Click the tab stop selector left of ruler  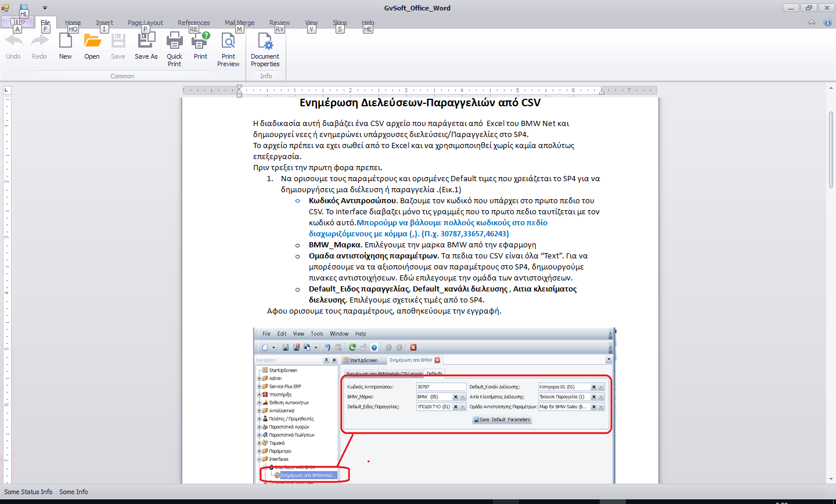click(6, 90)
